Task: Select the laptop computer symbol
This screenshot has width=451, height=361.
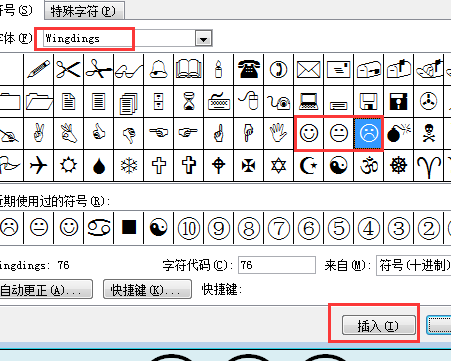Action: 309,101
